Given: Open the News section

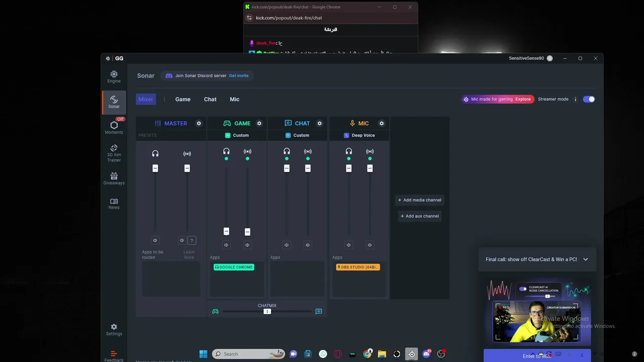Looking at the screenshot, I should (114, 204).
